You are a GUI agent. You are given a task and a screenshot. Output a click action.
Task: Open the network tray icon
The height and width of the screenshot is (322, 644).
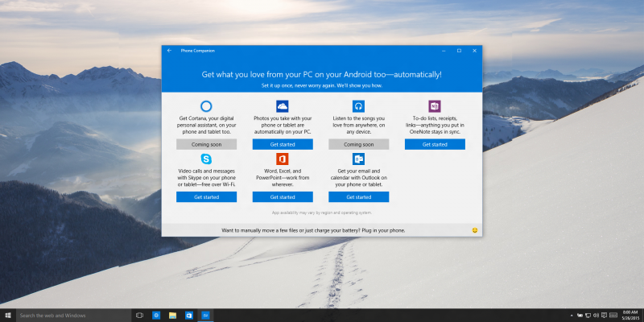coord(588,316)
